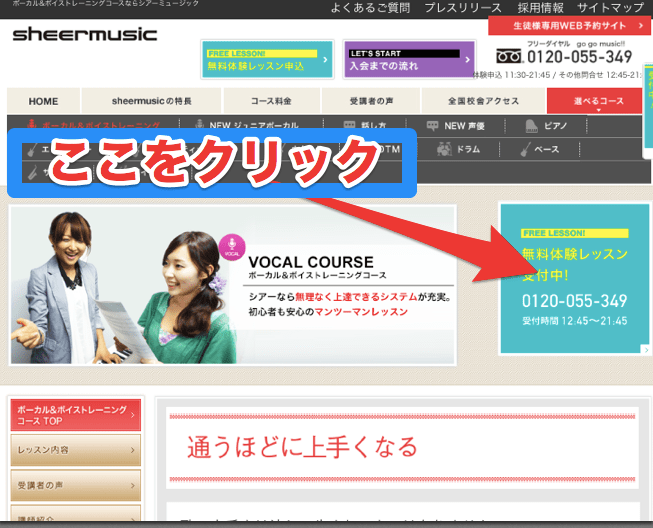Image resolution: width=653 pixels, height=528 pixels.
Task: Click NEW ジュニアボーカル course item
Action: tap(249, 125)
